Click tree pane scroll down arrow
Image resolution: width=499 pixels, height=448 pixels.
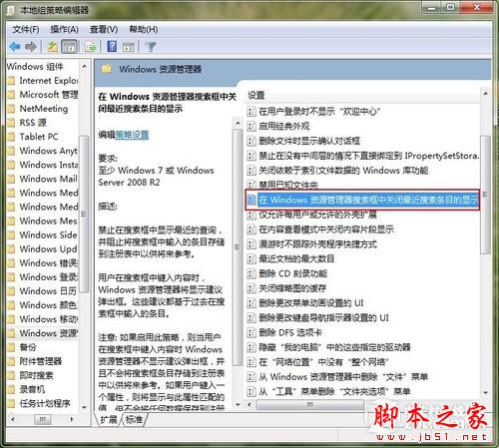(84, 407)
